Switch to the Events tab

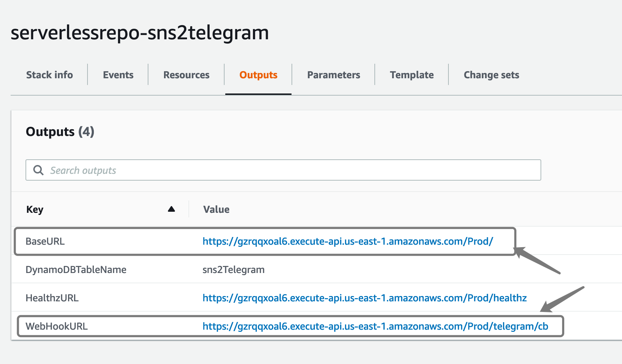coord(118,75)
